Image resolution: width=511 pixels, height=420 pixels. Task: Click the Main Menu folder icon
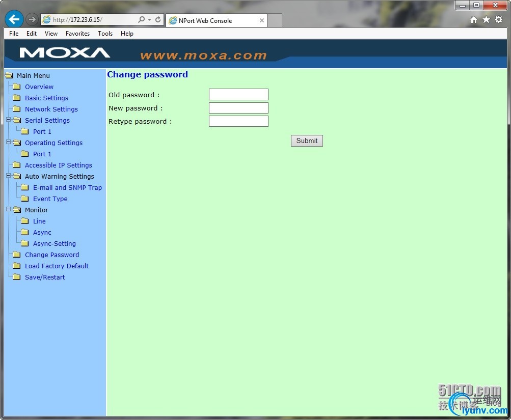[x=9, y=75]
